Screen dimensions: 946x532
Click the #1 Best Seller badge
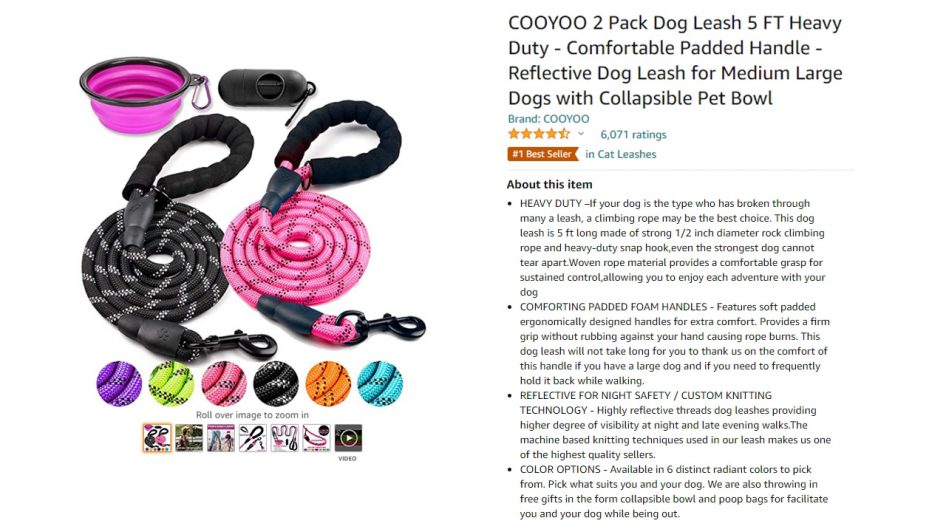click(542, 154)
